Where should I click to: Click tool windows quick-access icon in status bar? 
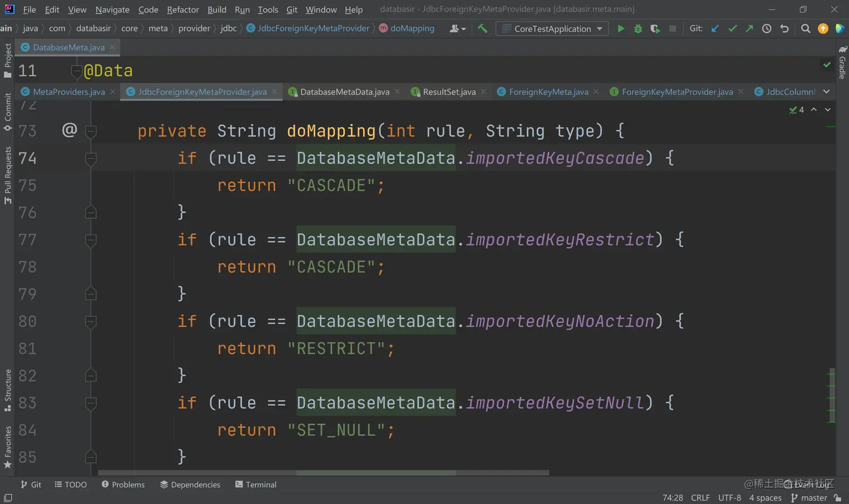pos(8,498)
